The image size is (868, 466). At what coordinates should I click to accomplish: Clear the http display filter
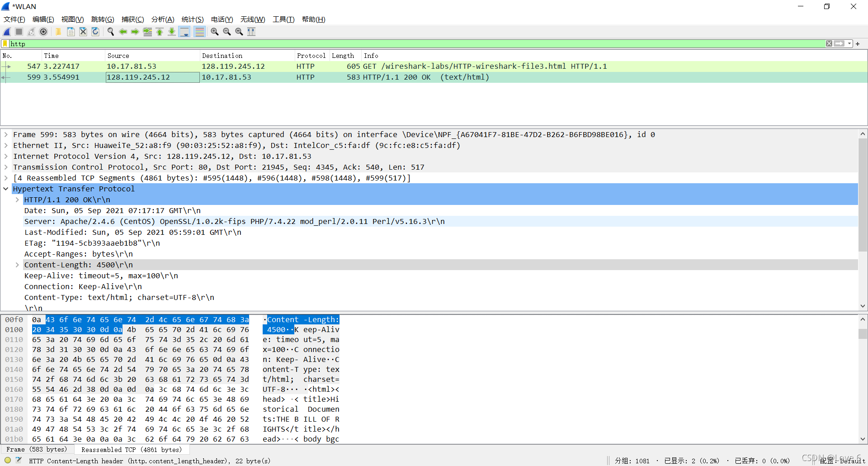tap(829, 44)
